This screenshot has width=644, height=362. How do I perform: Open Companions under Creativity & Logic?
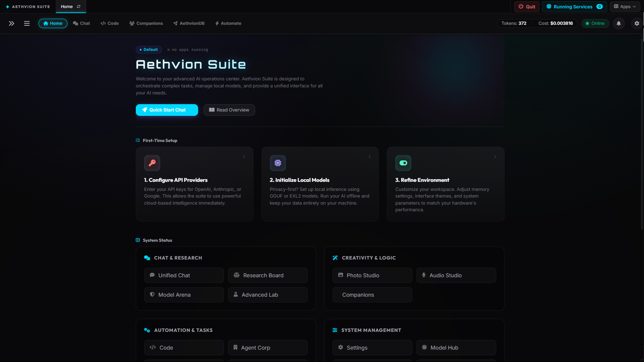click(372, 295)
